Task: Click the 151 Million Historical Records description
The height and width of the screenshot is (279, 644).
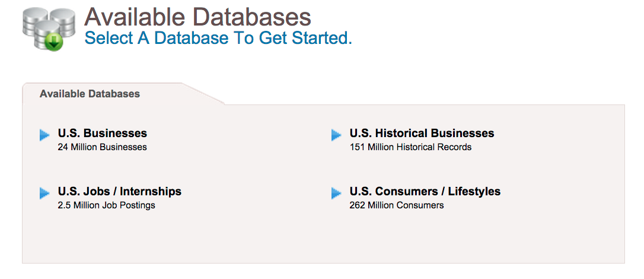Action: 410,147
